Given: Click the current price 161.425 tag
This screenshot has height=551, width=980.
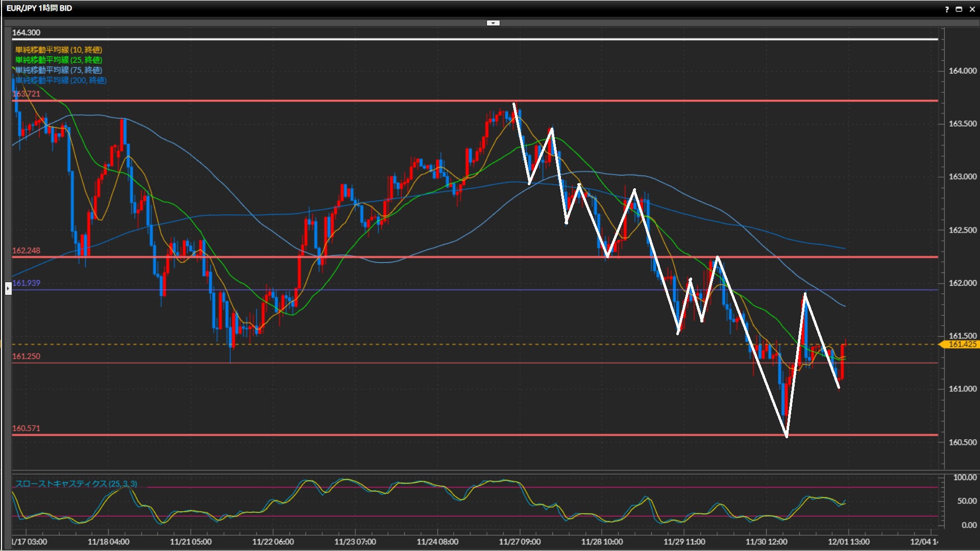Looking at the screenshot, I should click(962, 344).
